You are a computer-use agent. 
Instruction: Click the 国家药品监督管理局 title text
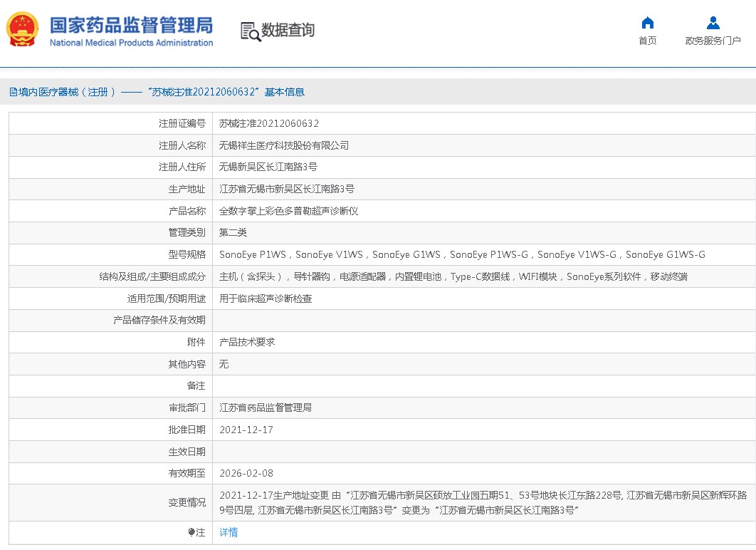(131, 25)
